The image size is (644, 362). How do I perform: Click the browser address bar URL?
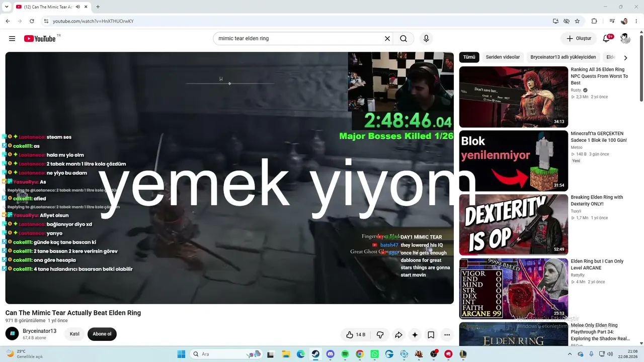(93, 21)
